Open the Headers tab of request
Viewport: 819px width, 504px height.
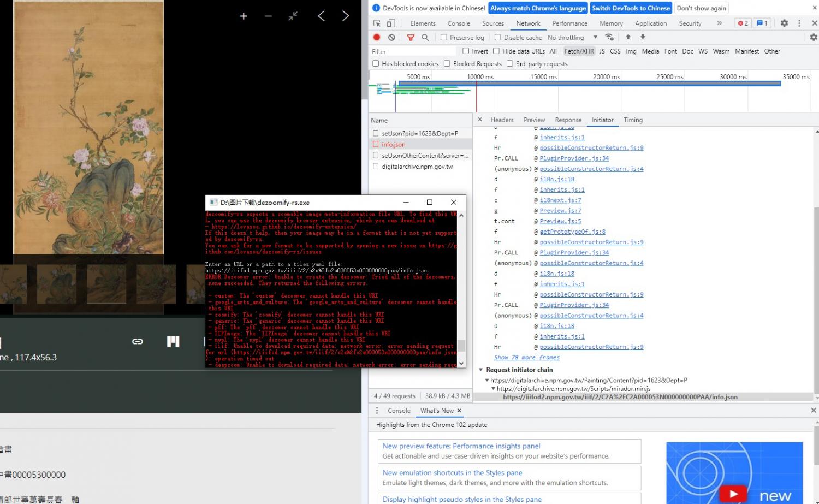[x=502, y=120]
